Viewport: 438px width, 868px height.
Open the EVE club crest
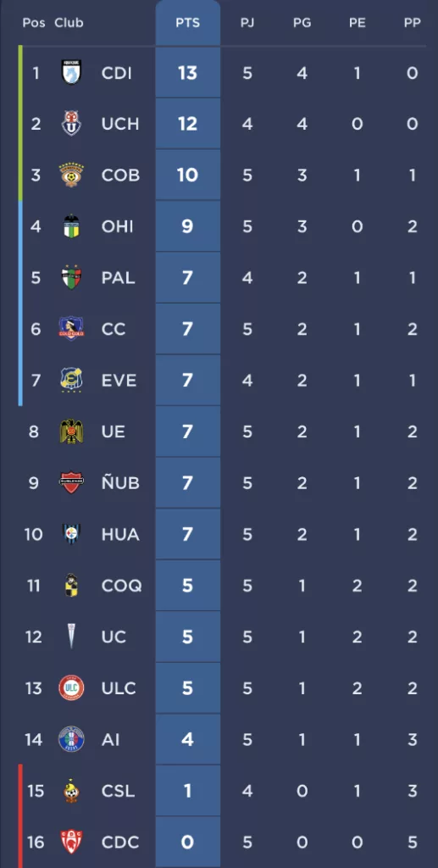click(71, 381)
